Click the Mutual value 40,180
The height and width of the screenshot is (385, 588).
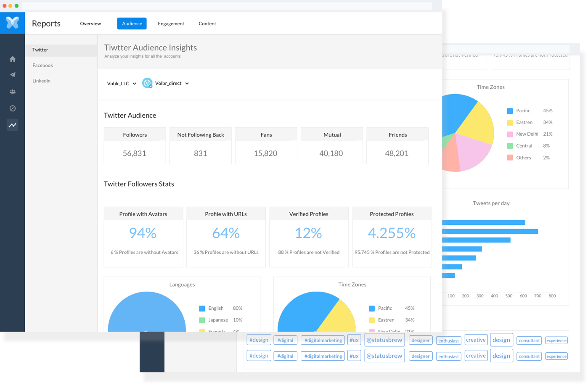tap(331, 153)
